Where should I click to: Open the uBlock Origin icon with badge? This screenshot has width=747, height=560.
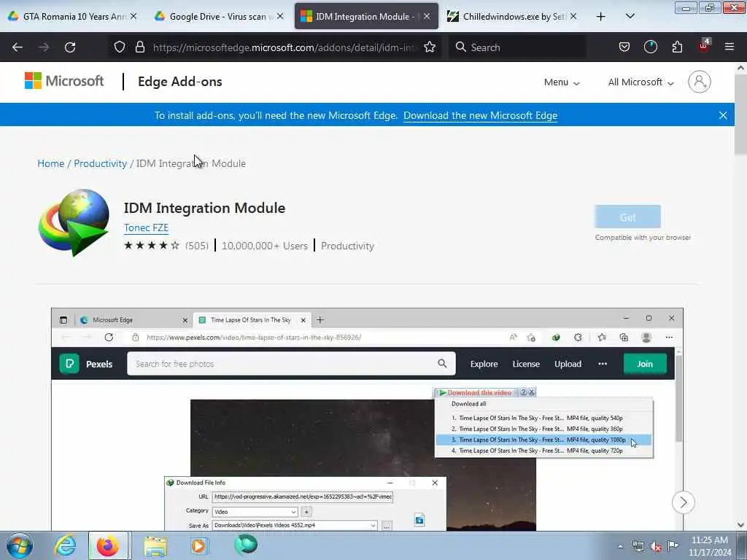[x=704, y=46]
